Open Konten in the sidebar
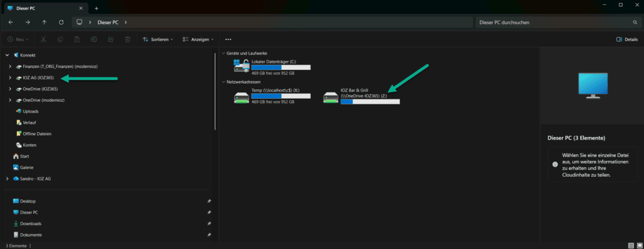The image size is (644, 249). tap(26, 145)
